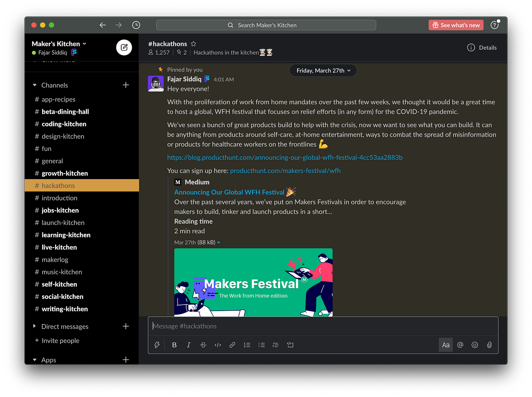The image size is (532, 397).
Task: Collapse the Apps section
Action: [x=35, y=360]
